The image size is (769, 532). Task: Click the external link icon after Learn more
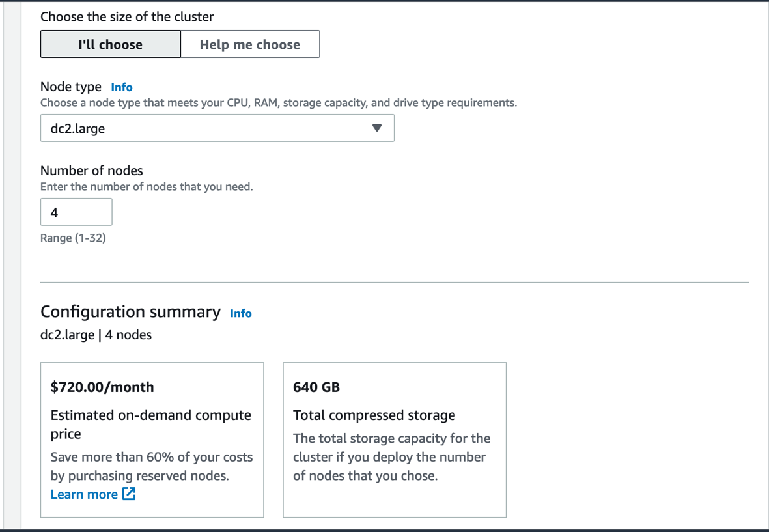click(x=130, y=494)
